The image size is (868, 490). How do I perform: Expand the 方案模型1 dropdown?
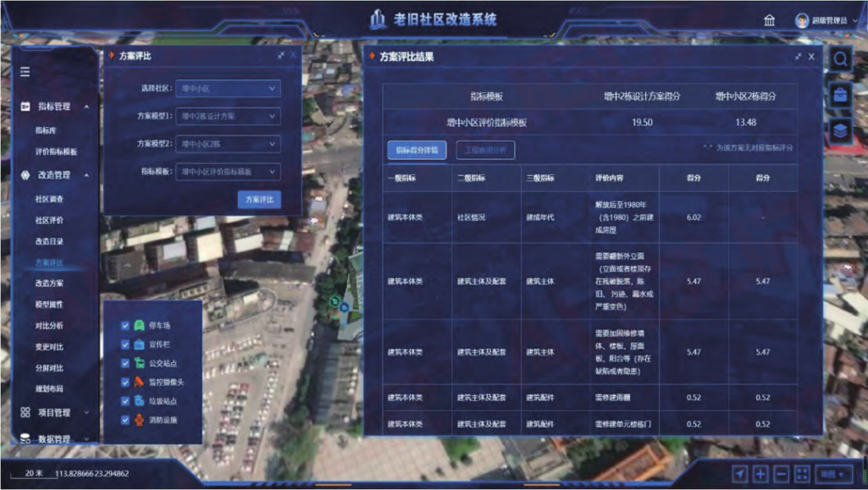[229, 116]
